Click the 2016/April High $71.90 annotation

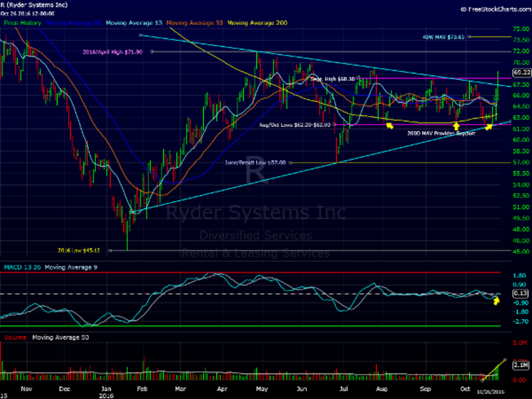(113, 52)
